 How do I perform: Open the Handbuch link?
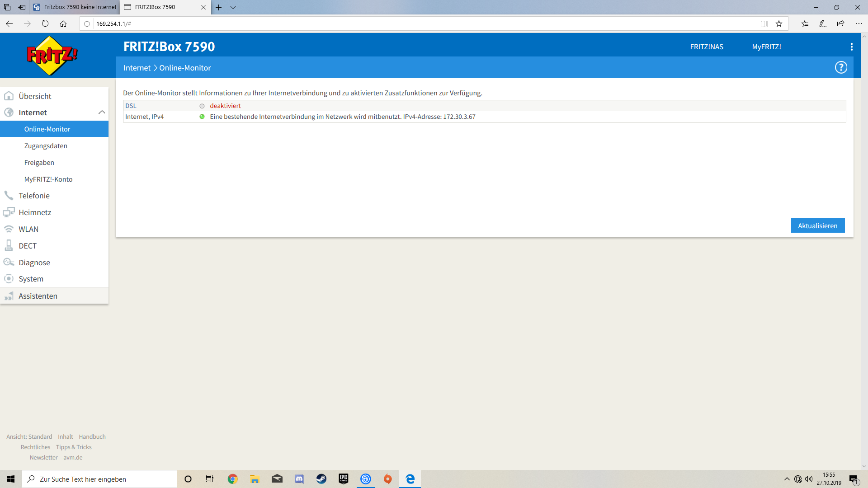[x=92, y=436]
